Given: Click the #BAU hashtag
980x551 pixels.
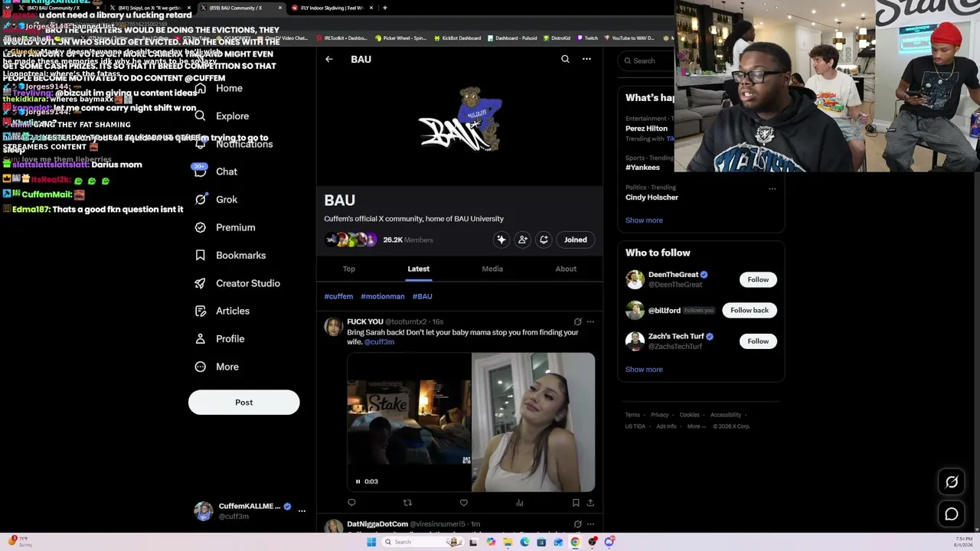Looking at the screenshot, I should (423, 296).
